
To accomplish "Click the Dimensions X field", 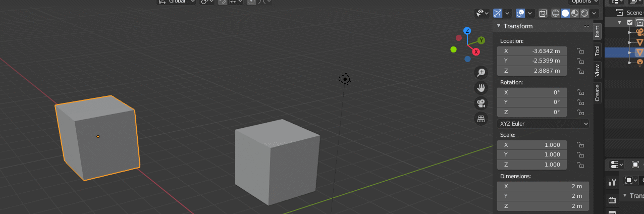I will click(543, 186).
